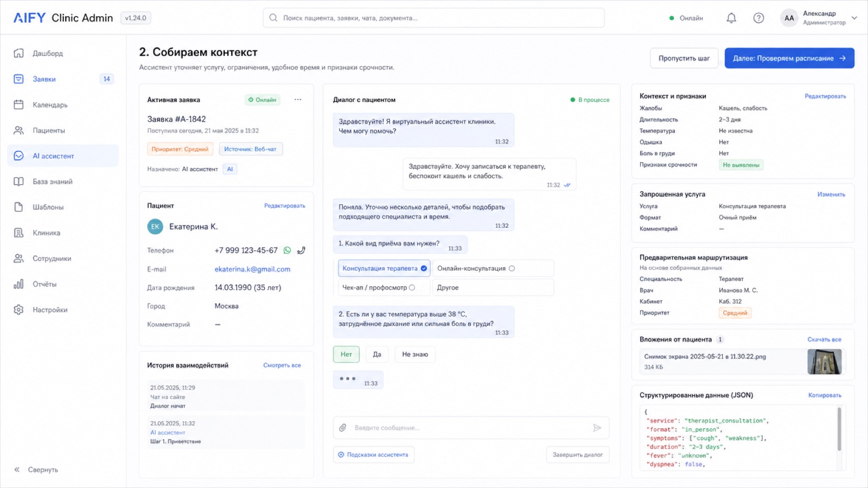
Task: Click the Клиника building icon
Action: click(18, 233)
